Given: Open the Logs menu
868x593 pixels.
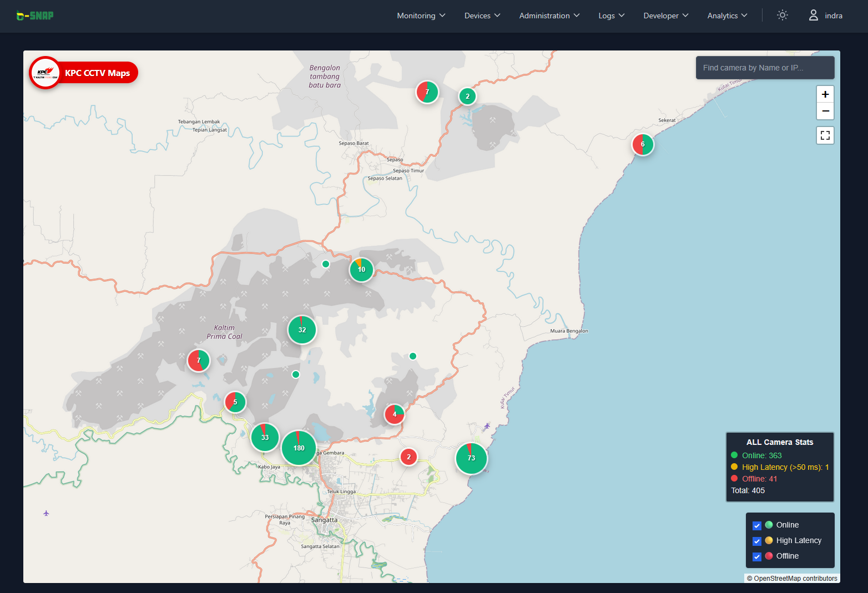Looking at the screenshot, I should pyautogui.click(x=611, y=16).
